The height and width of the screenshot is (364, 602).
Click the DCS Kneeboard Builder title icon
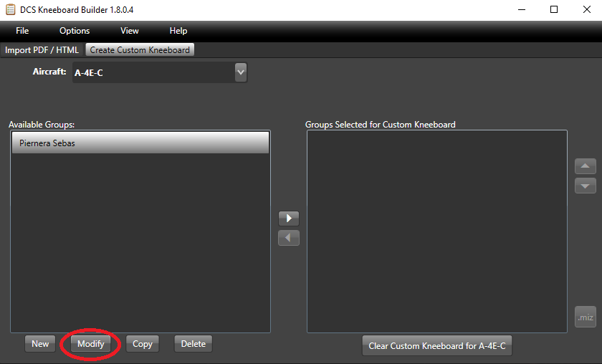10,9
